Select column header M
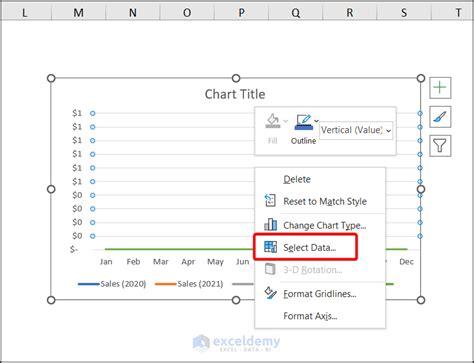474x363 pixels. click(x=79, y=13)
